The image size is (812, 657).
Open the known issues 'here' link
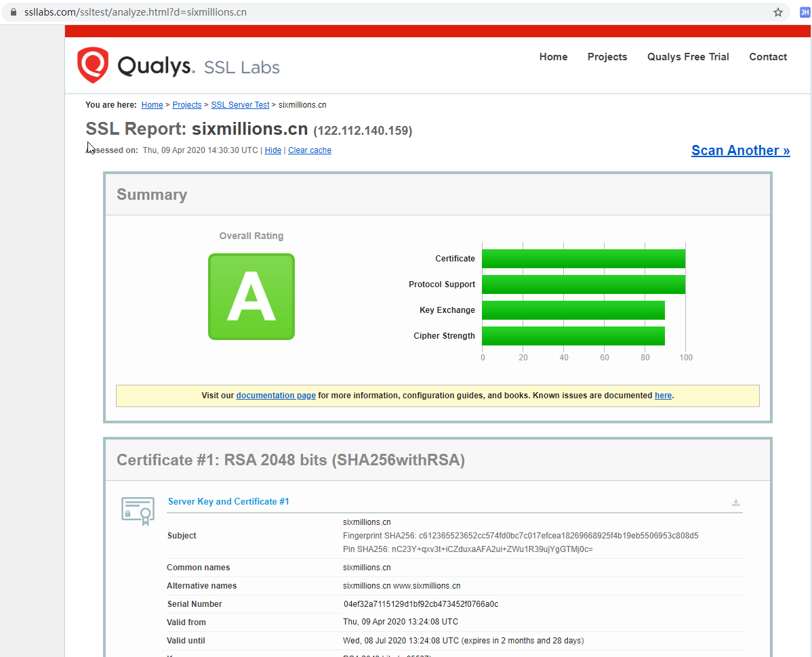tap(662, 395)
